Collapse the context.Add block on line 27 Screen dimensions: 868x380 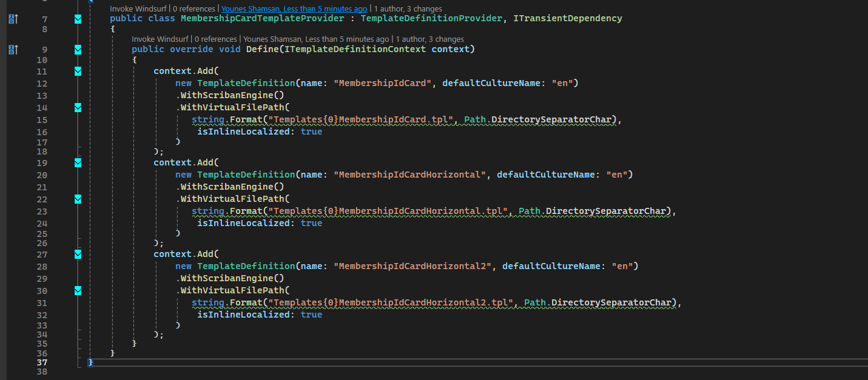[x=78, y=255]
